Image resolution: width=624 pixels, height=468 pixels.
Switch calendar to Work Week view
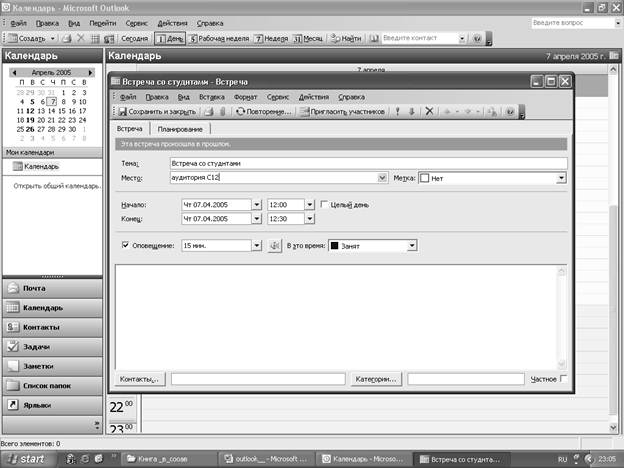219,38
